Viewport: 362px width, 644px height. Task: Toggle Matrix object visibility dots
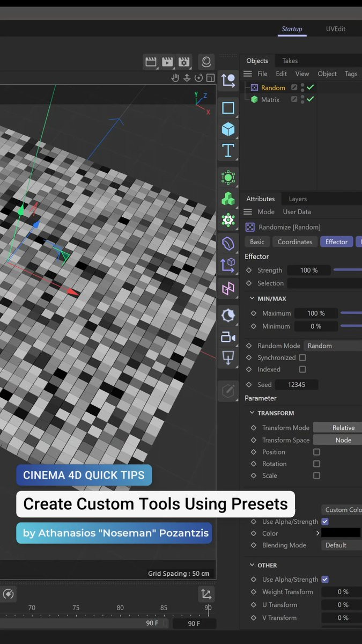click(x=302, y=99)
